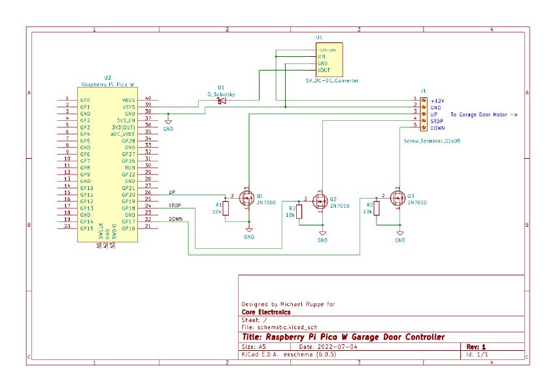Select the R1 10k resistor symbol
The width and height of the screenshot is (557, 392).
click(225, 208)
